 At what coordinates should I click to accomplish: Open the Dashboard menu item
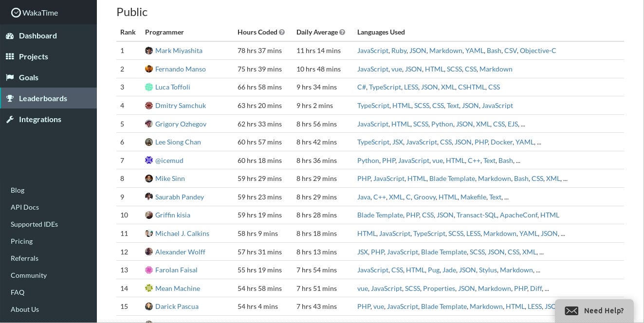tap(37, 36)
